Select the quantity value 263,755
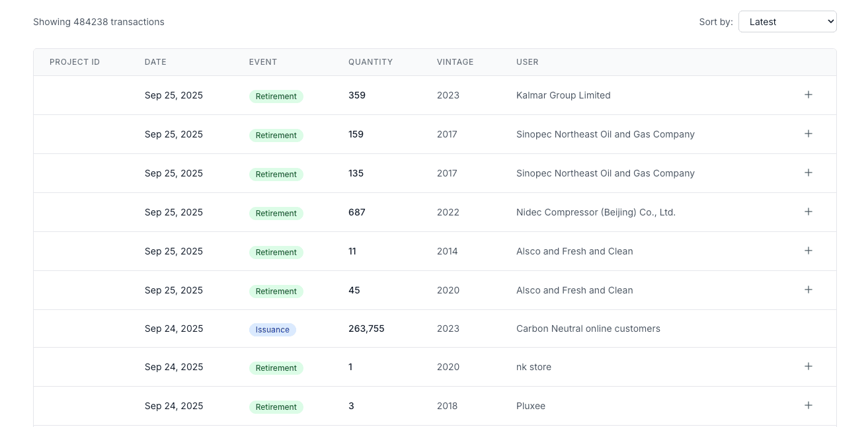 [x=366, y=328]
